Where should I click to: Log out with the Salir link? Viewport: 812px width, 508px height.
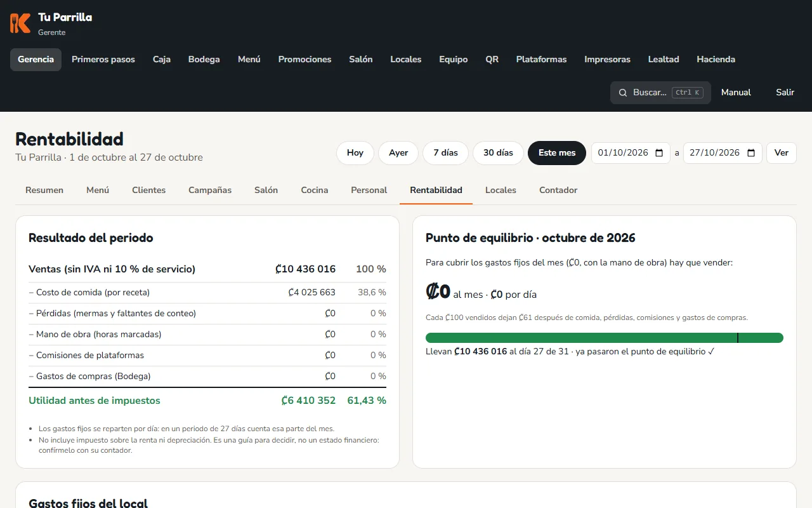click(785, 93)
